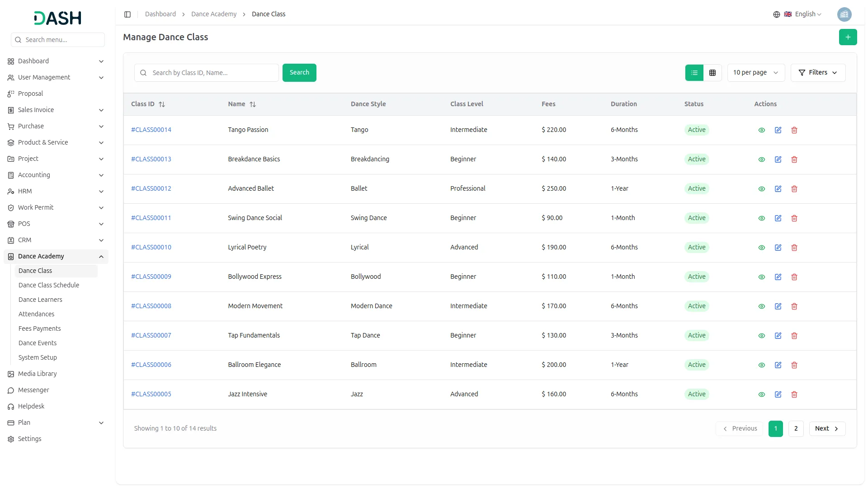Click trash icon for Jazz Intensive row
Image resolution: width=868 pixels, height=488 pixels.
794,394
